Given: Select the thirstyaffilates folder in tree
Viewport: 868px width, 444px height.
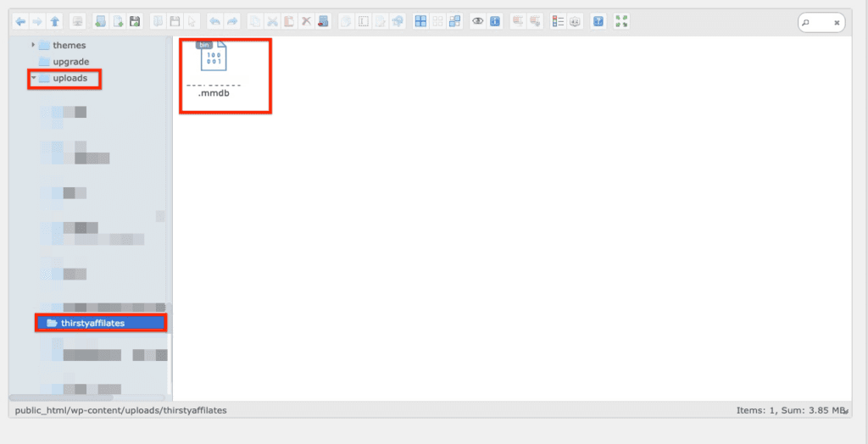Looking at the screenshot, I should point(101,323).
